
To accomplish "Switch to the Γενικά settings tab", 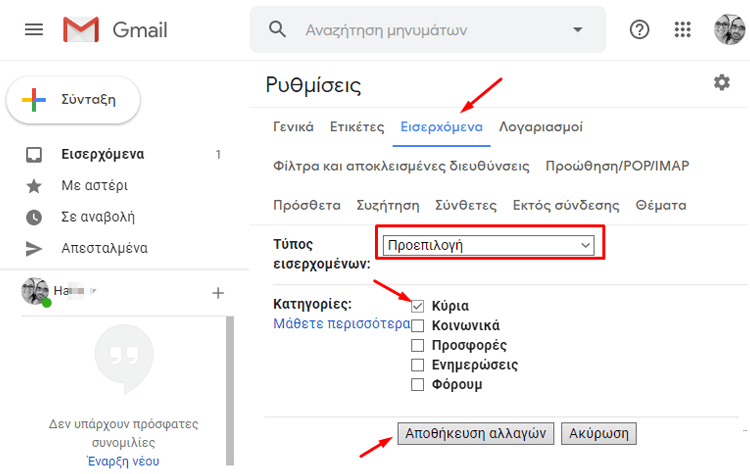I will [x=293, y=127].
